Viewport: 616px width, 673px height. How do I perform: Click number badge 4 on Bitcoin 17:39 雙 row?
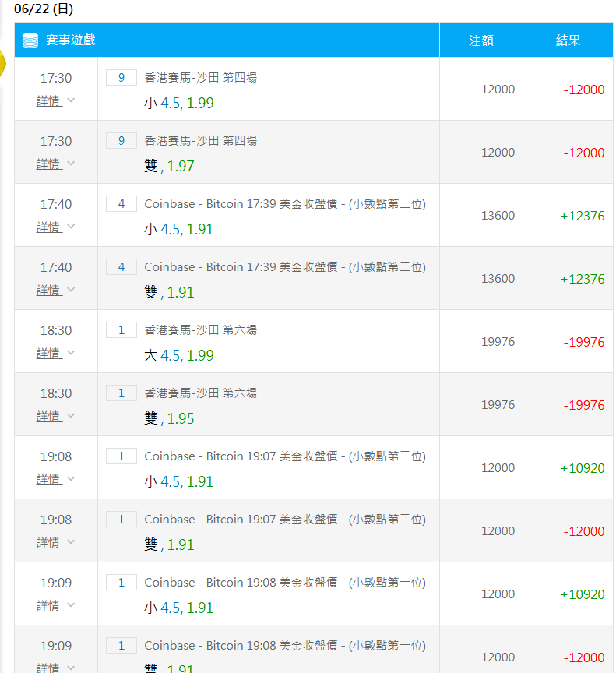click(x=121, y=267)
